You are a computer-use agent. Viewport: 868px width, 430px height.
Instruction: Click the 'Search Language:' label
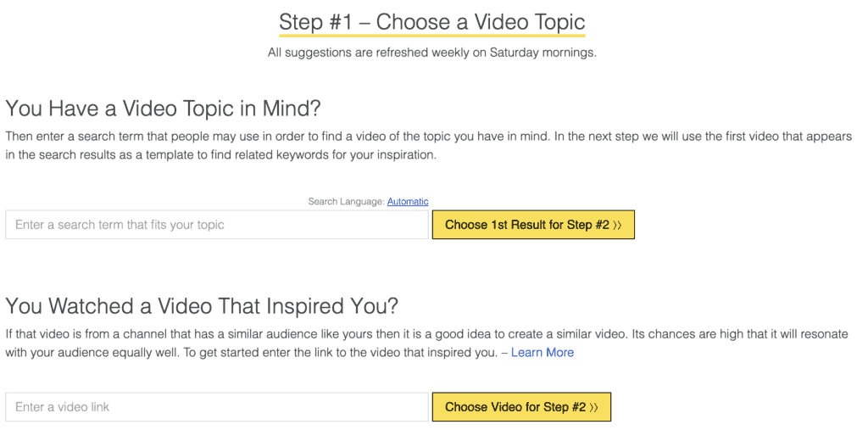pos(346,202)
